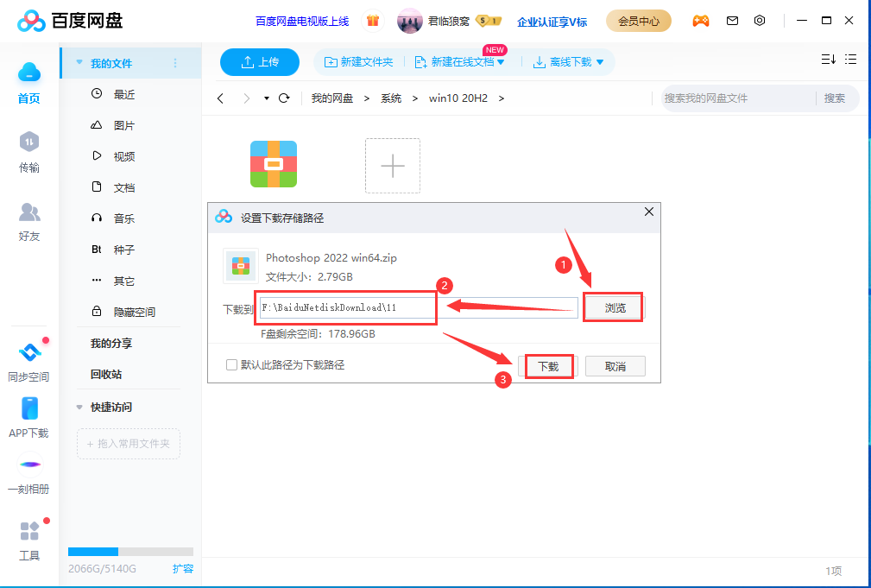871x588 pixels.
Task: Focus the 搜索我的网盘文件 search field
Action: pos(738,98)
